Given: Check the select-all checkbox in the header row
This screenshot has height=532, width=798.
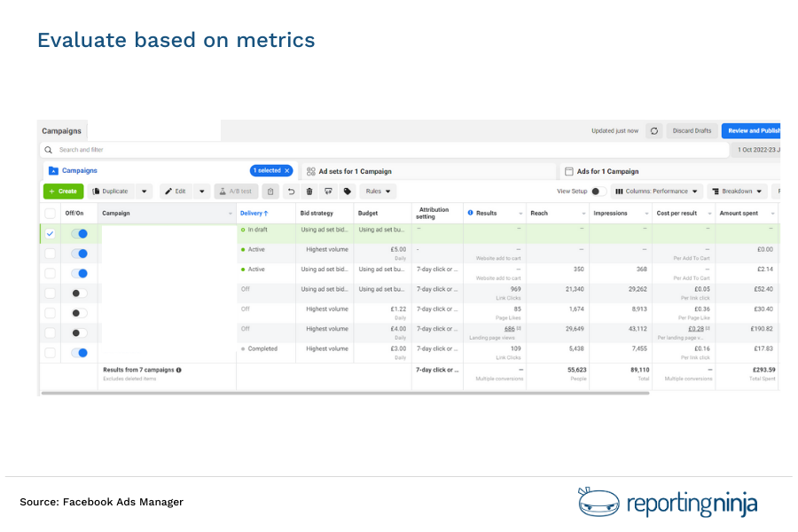Looking at the screenshot, I should click(x=50, y=213).
